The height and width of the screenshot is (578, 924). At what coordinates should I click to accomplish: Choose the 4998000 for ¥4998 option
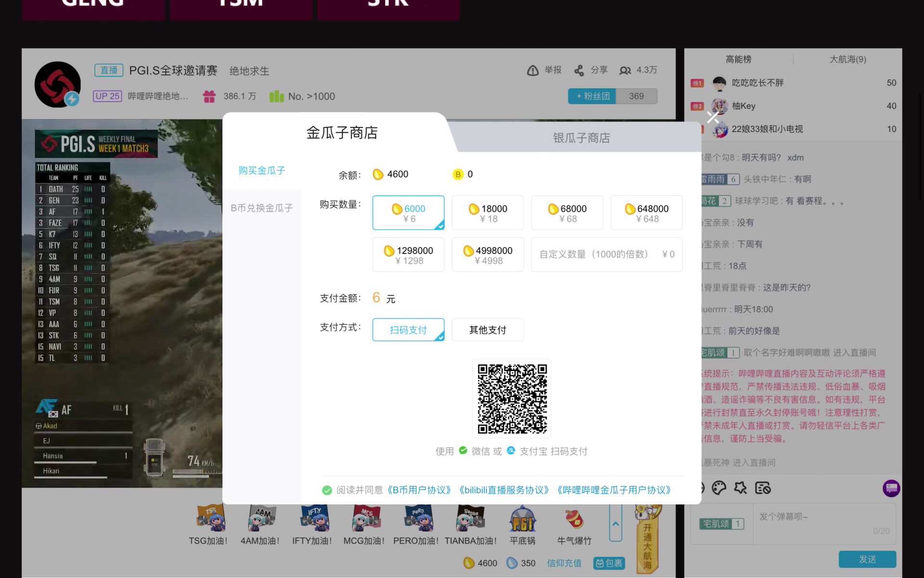(488, 255)
